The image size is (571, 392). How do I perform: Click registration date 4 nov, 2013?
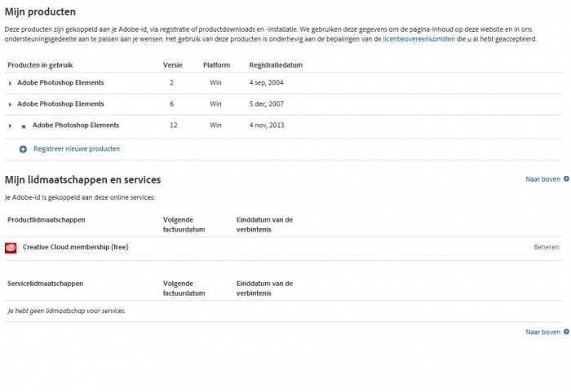pyautogui.click(x=267, y=126)
